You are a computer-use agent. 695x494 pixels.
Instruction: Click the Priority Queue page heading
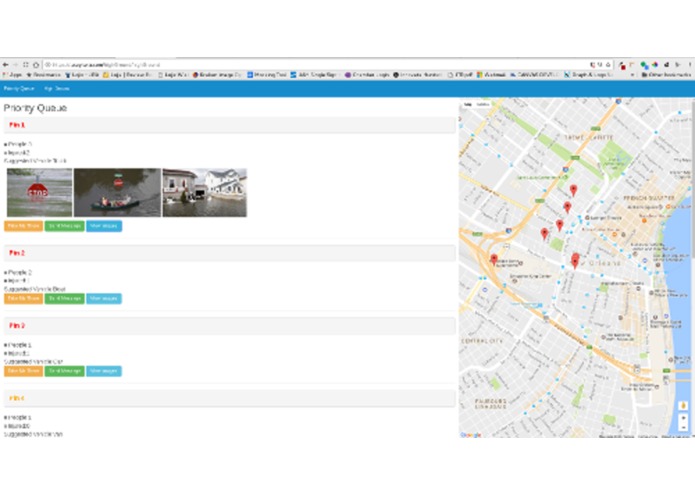35,108
